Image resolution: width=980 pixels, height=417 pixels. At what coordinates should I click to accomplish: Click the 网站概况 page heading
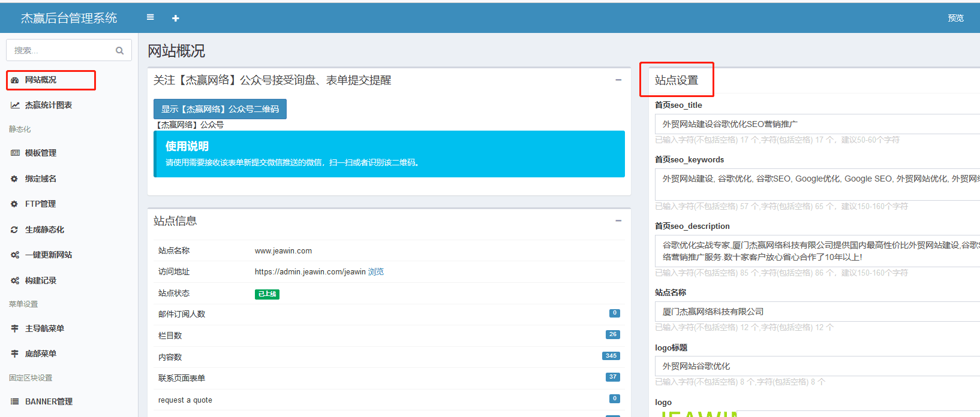point(176,51)
